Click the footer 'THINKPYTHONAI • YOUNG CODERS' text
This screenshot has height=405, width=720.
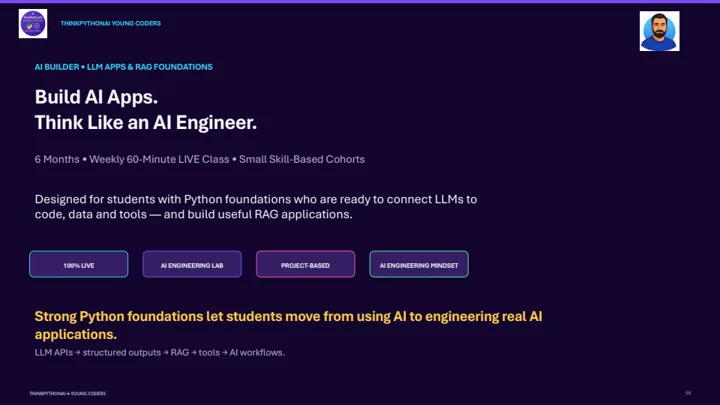click(x=68, y=394)
